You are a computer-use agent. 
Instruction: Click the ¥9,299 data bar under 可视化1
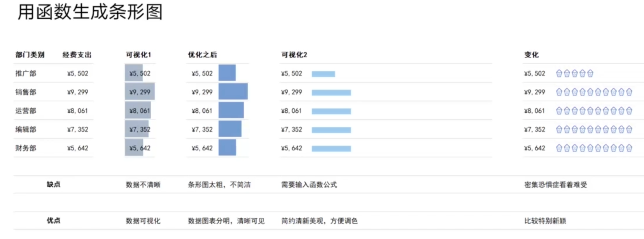coord(140,92)
